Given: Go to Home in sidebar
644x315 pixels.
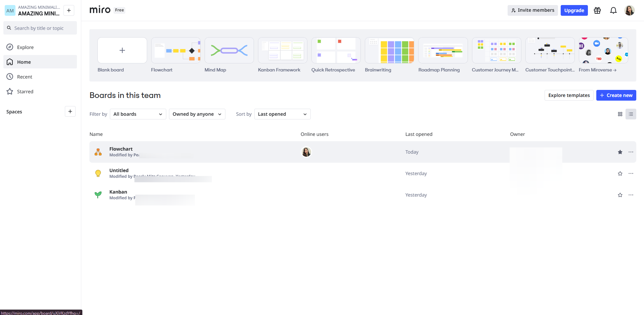Looking at the screenshot, I should (40, 62).
